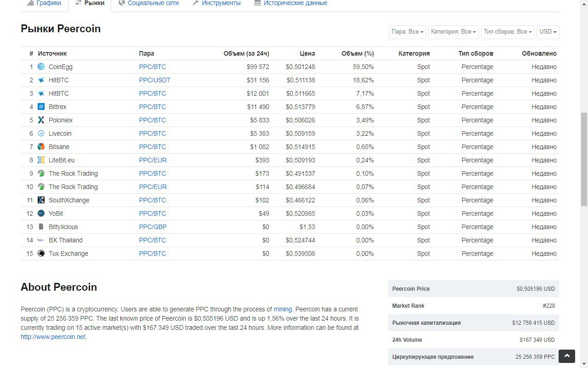588x368 pixels.
Task: Click the About Peercoin heading
Action: tap(59, 287)
